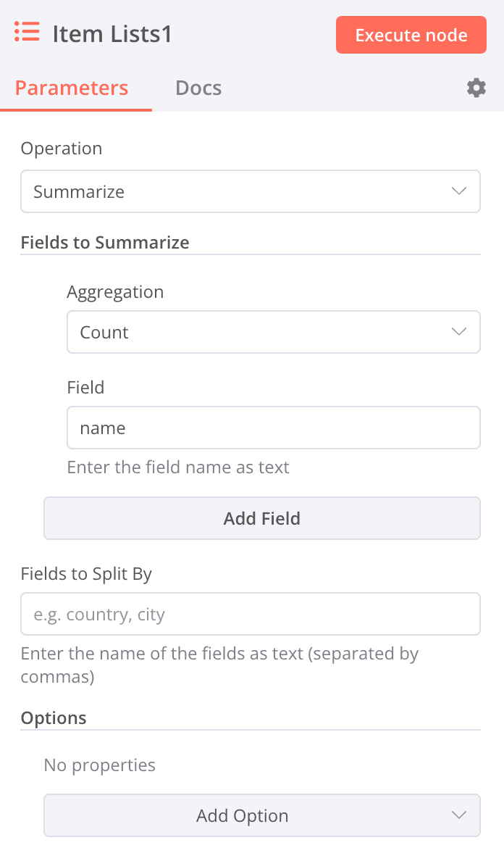The image size is (504, 861).
Task: Click the Item Lists node list icon
Action: tap(27, 31)
